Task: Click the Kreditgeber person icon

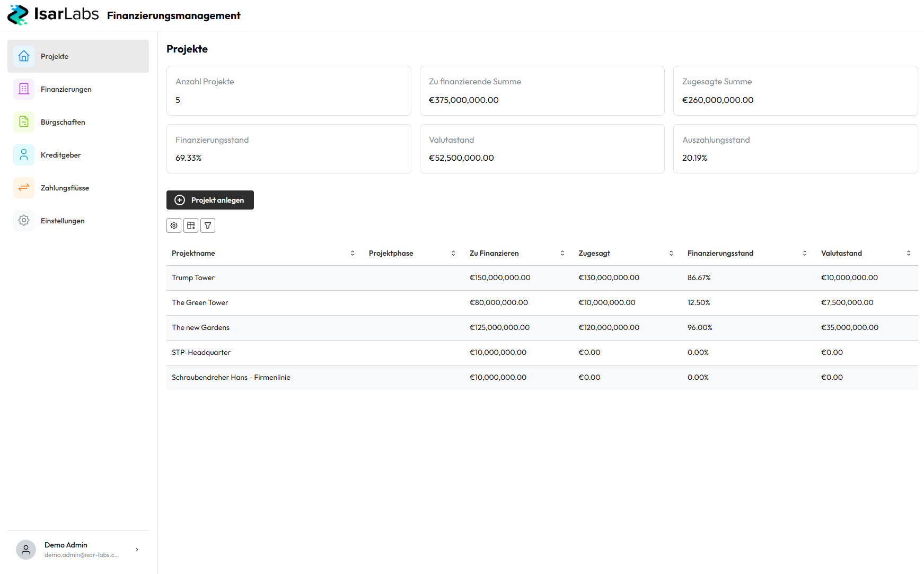Action: point(24,154)
